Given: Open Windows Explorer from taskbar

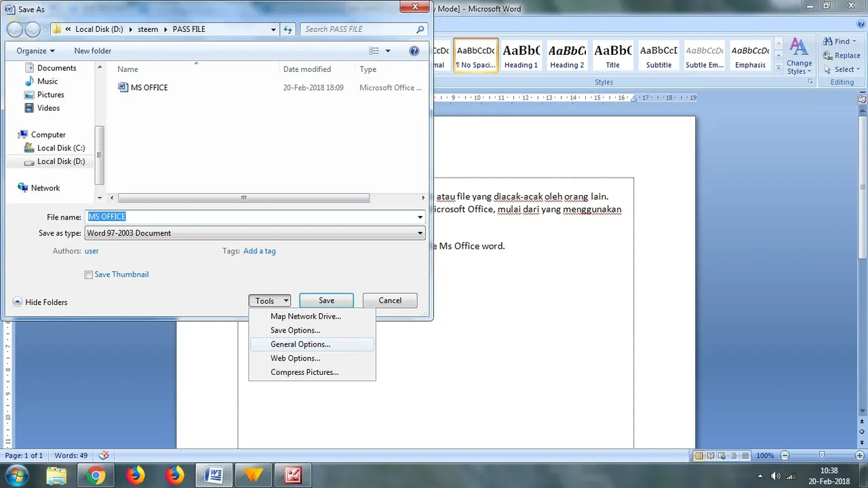Looking at the screenshot, I should (56, 475).
